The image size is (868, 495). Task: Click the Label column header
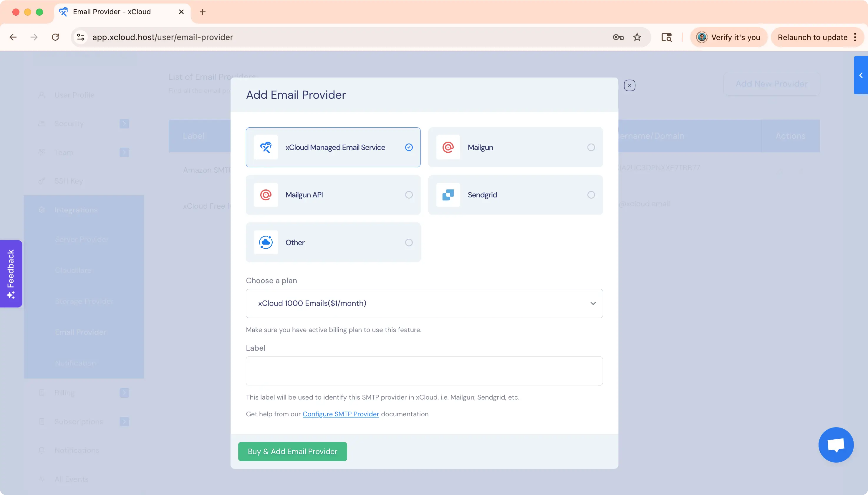[193, 136]
